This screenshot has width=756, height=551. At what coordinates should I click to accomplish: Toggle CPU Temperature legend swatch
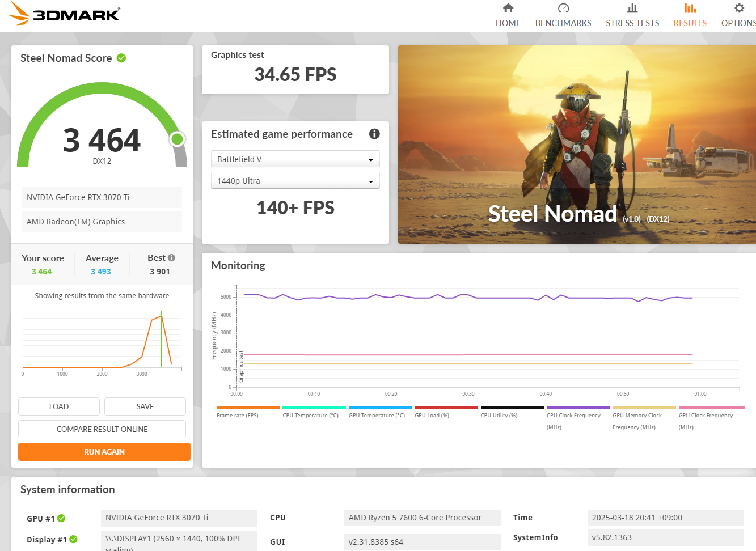pos(314,408)
